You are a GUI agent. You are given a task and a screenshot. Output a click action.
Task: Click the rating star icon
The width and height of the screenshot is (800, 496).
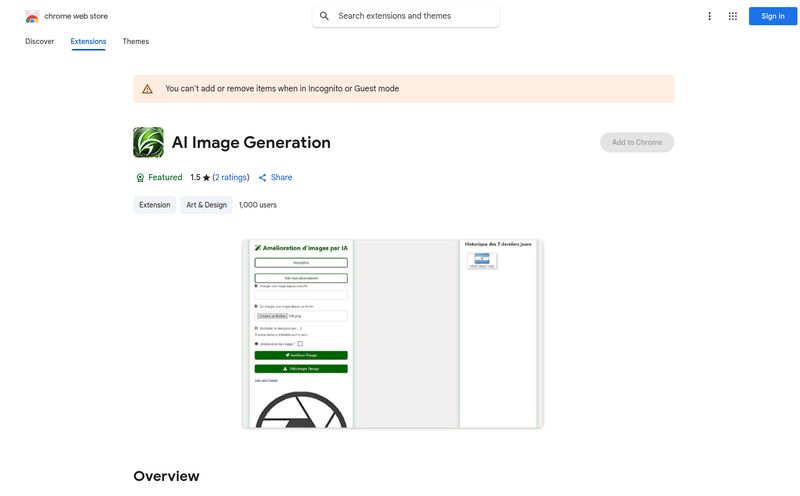[x=206, y=178]
